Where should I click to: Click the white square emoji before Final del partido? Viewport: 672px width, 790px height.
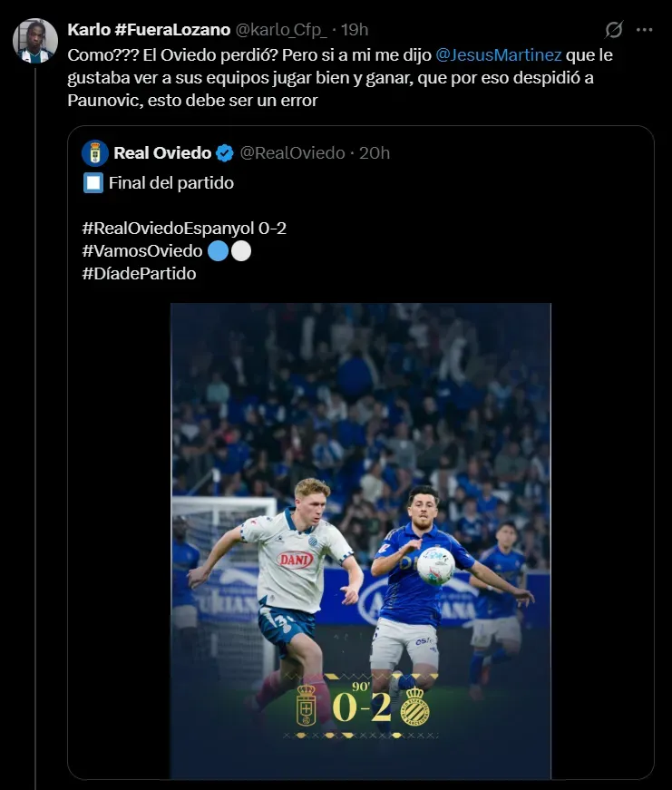(x=93, y=183)
